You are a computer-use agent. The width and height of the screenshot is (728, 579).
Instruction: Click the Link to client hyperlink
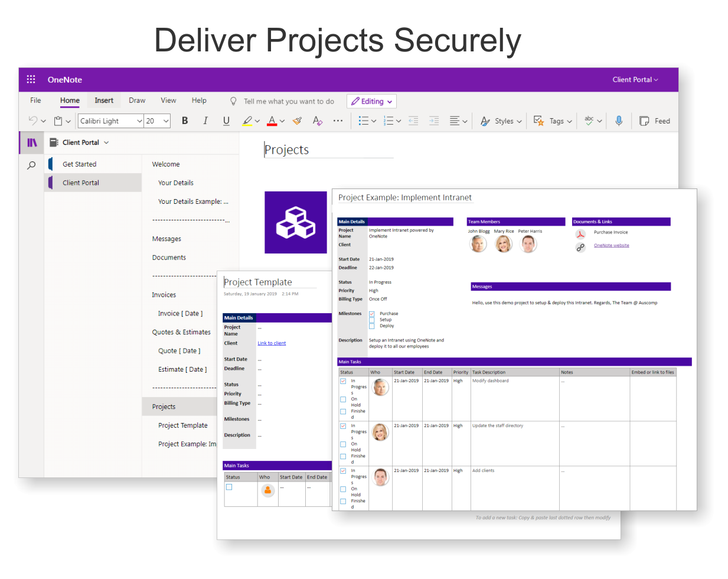[272, 343]
